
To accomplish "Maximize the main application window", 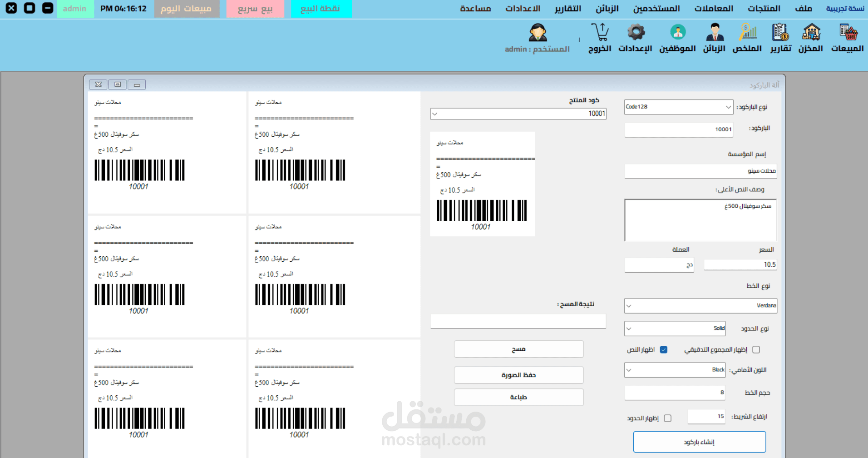I will click(x=30, y=8).
